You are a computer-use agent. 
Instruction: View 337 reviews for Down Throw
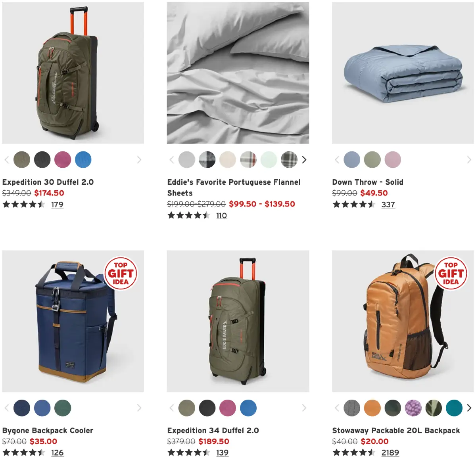tap(388, 205)
